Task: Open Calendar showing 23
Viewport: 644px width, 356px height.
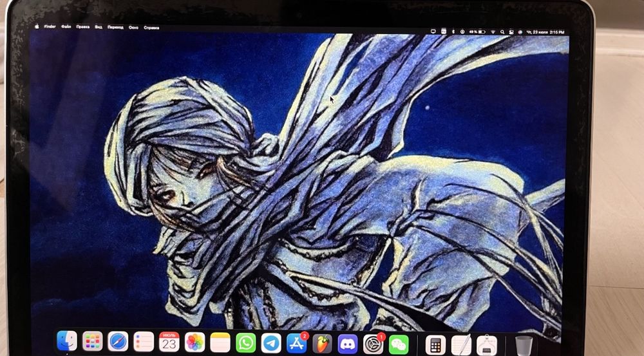Action: pyautogui.click(x=169, y=342)
